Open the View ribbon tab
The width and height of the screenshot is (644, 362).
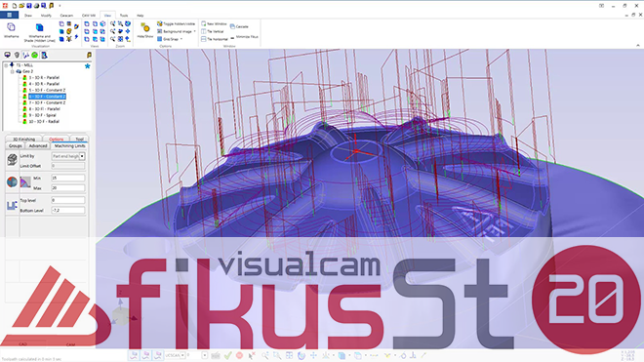coord(107,16)
